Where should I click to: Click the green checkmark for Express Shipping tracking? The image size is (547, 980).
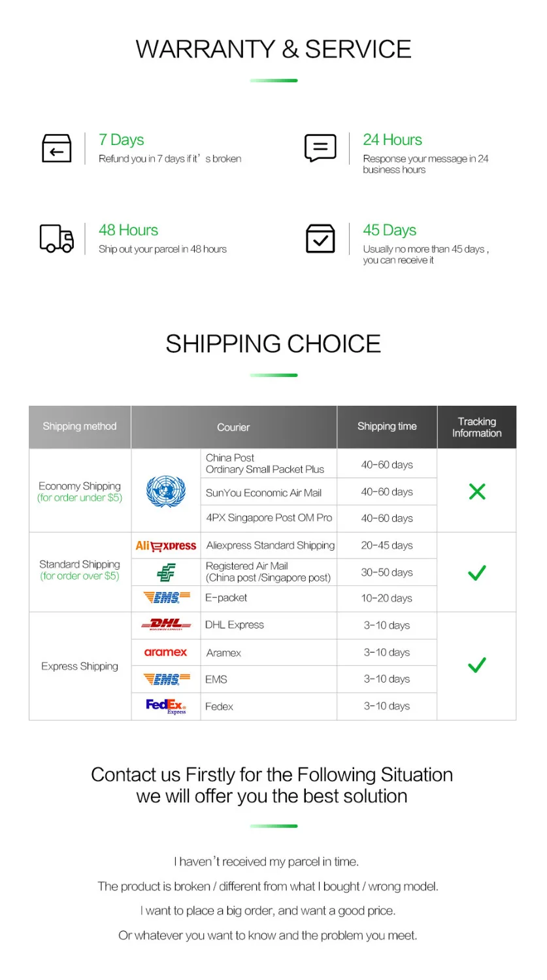point(477,665)
